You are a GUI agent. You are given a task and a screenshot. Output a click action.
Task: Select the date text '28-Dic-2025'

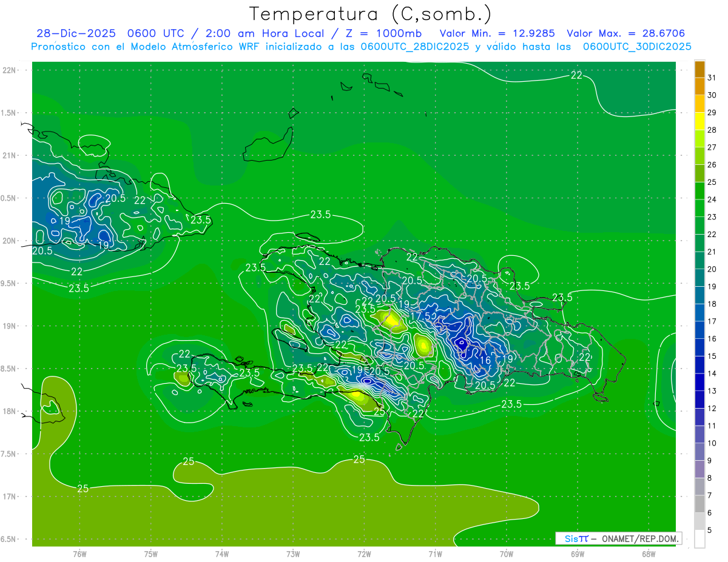(75, 33)
